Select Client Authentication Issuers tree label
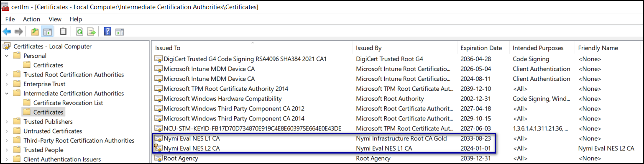The height and width of the screenshot is (164, 644). coord(62,159)
